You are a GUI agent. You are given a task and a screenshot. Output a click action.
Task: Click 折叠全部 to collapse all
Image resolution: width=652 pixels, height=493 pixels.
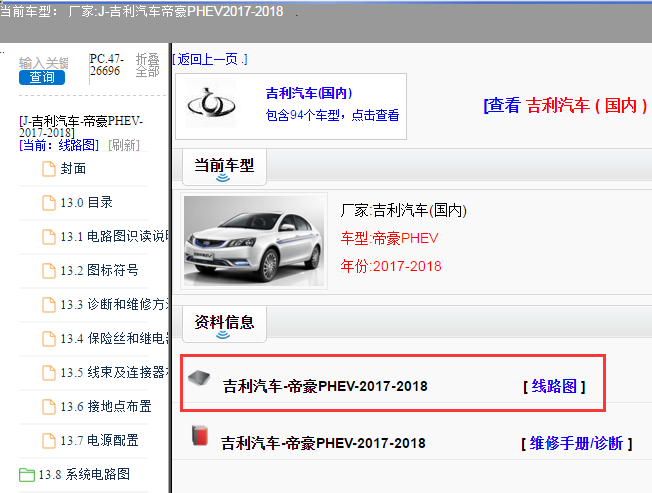(x=148, y=65)
